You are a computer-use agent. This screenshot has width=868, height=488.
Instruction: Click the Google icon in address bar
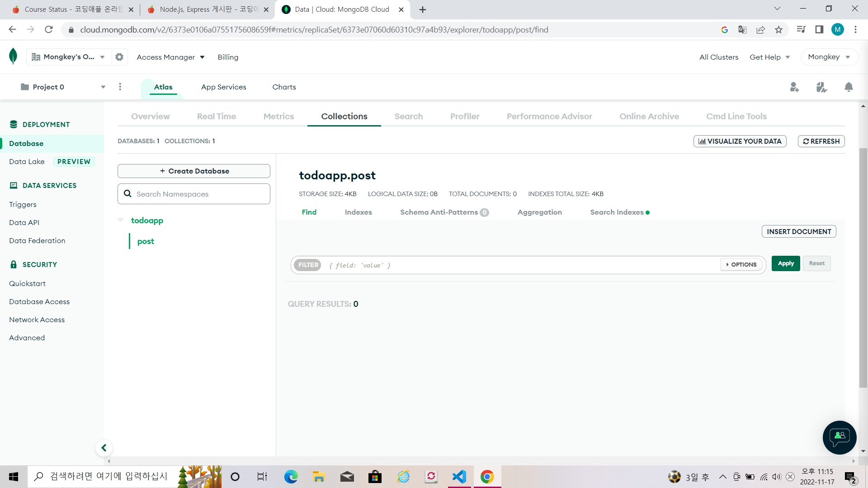(x=724, y=30)
